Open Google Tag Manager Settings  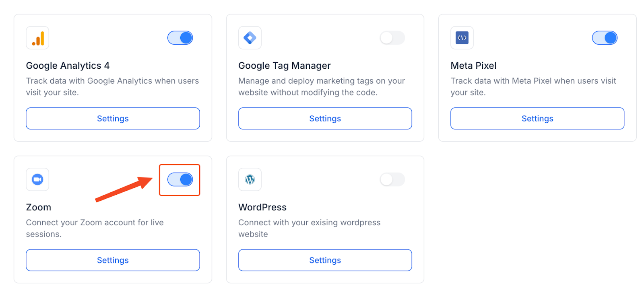[x=325, y=118]
